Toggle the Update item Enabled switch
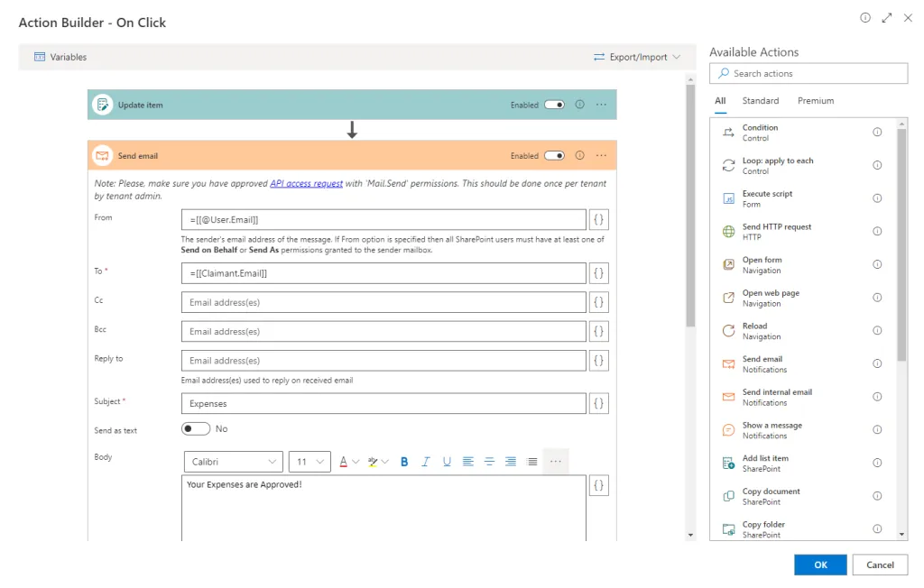Viewport: 924px width, 588px height. pyautogui.click(x=554, y=105)
